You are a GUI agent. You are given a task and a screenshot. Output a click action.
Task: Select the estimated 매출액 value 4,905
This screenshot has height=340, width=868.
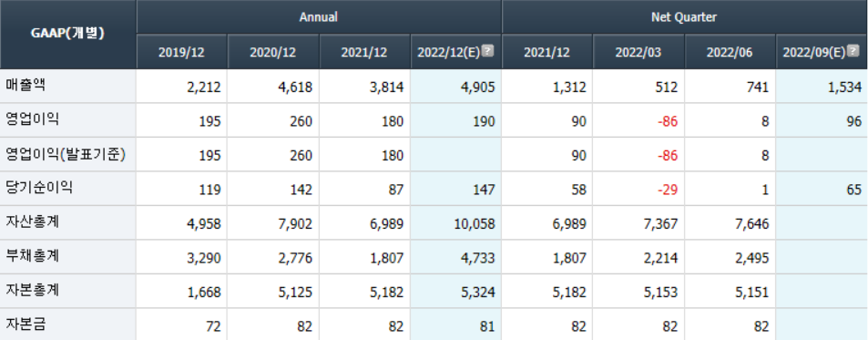[x=478, y=87]
